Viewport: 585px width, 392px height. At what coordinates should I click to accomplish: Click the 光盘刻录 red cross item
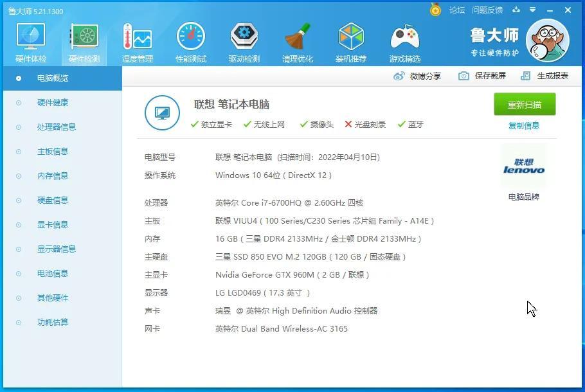(x=365, y=125)
